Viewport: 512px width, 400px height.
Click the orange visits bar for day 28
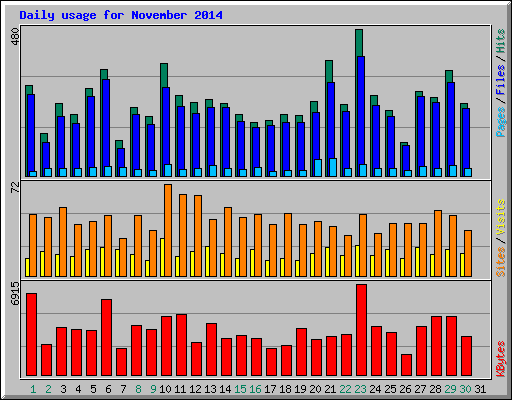[x=438, y=243]
